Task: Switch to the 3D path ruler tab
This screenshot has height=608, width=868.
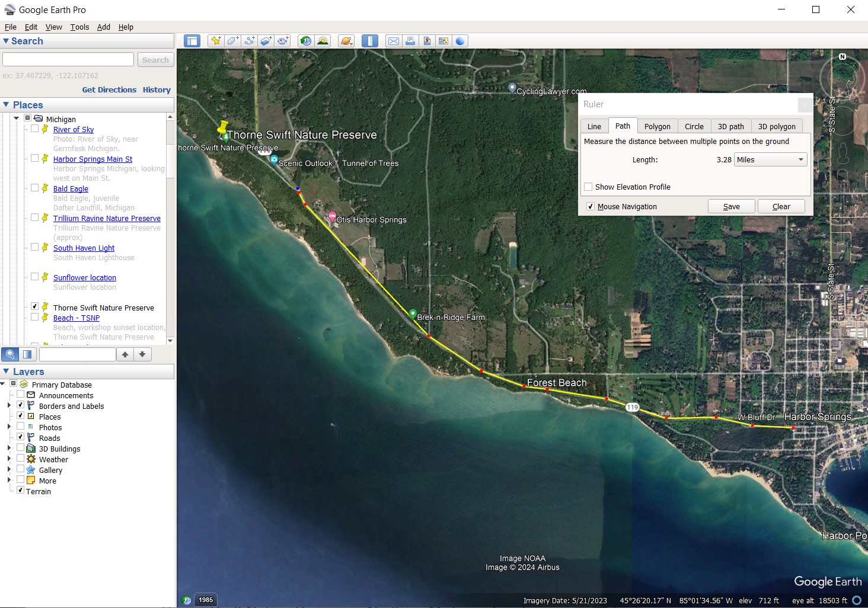Action: click(730, 126)
